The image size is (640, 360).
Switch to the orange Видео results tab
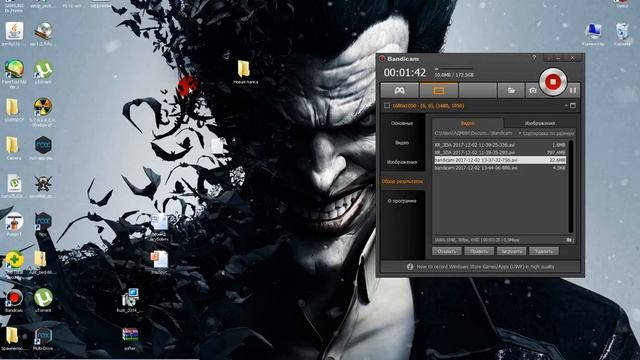tap(468, 123)
